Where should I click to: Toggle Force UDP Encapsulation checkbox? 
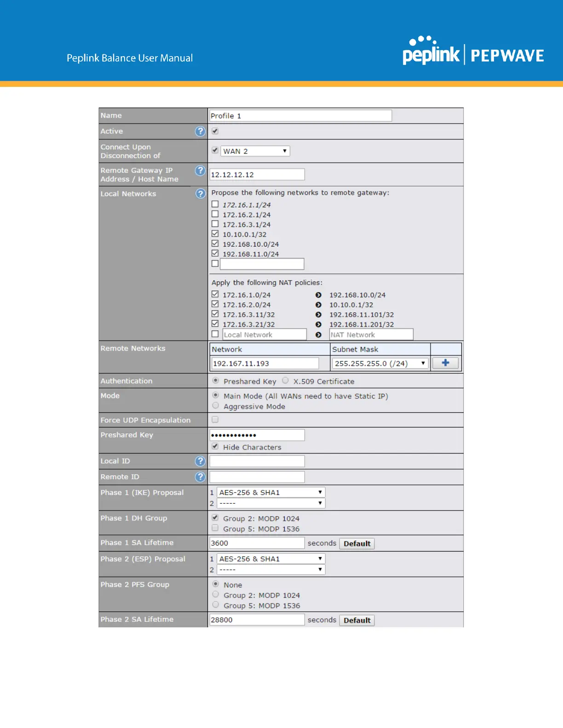click(215, 420)
